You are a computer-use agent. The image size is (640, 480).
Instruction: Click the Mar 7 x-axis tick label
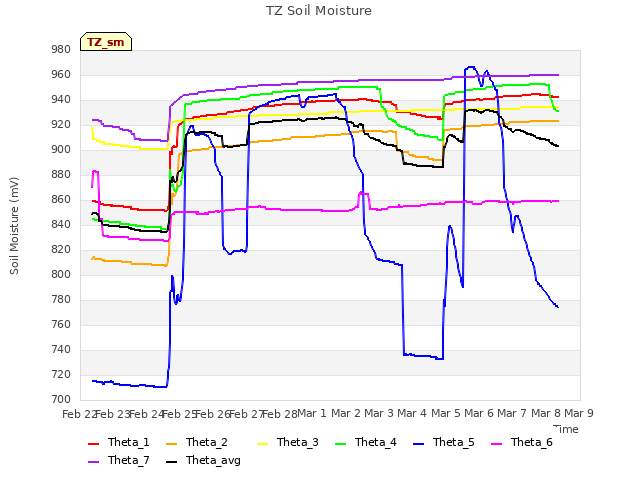tap(512, 414)
